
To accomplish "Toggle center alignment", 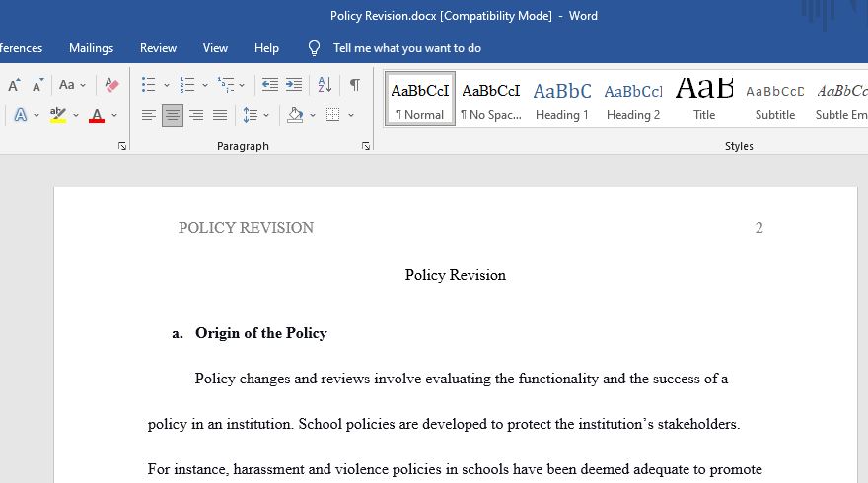I will point(173,115).
